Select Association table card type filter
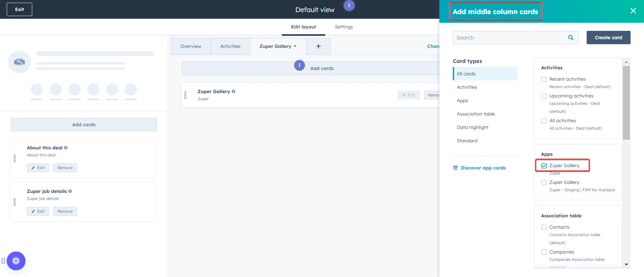The width and height of the screenshot is (644, 277). (485, 114)
